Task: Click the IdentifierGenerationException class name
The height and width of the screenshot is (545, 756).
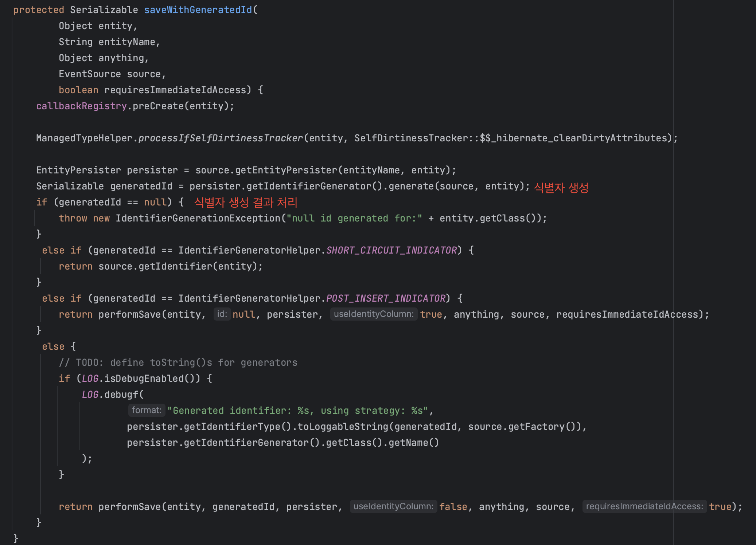Action: (x=198, y=218)
